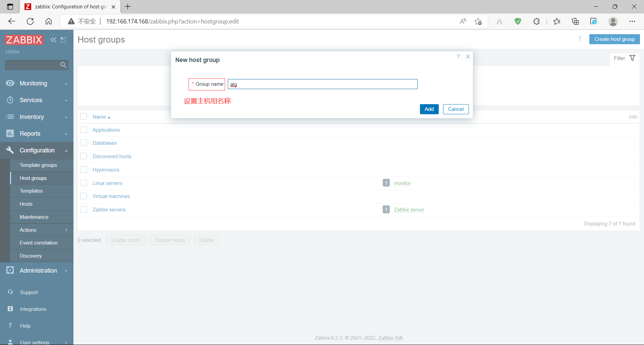Open browser profile avatar
644x345 pixels.
[x=613, y=21]
